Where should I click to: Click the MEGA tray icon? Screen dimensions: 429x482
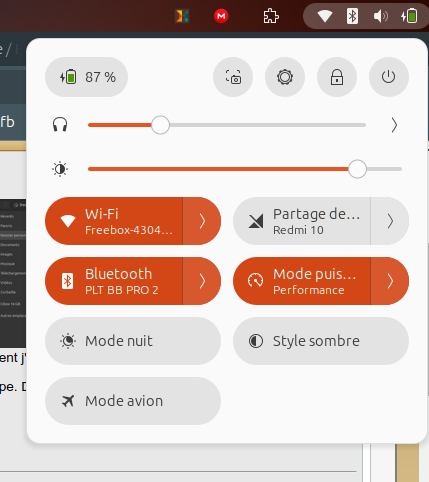(221, 16)
